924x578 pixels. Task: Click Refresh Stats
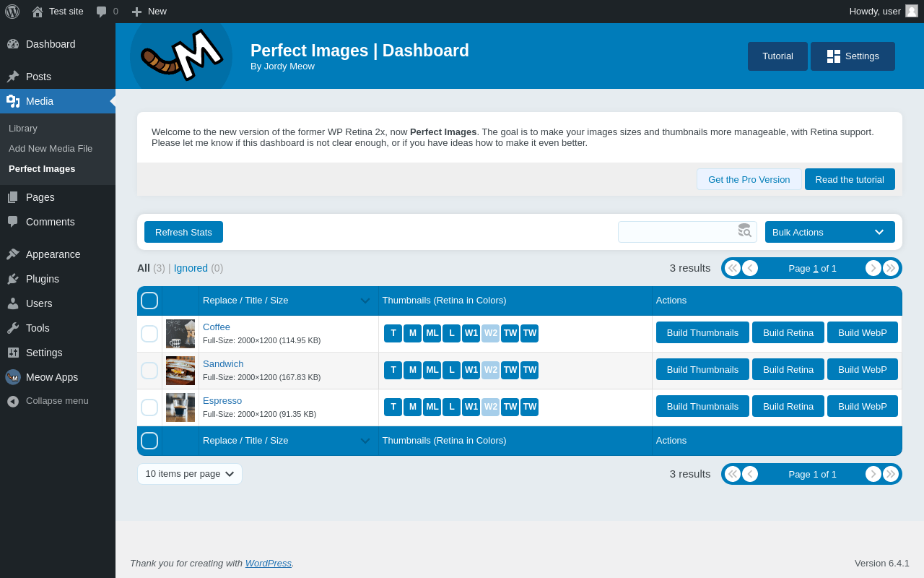click(183, 232)
